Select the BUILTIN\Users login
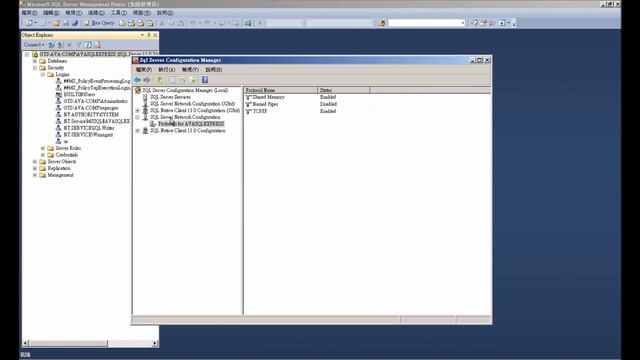Screen dimensions: 640x360 [79, 94]
